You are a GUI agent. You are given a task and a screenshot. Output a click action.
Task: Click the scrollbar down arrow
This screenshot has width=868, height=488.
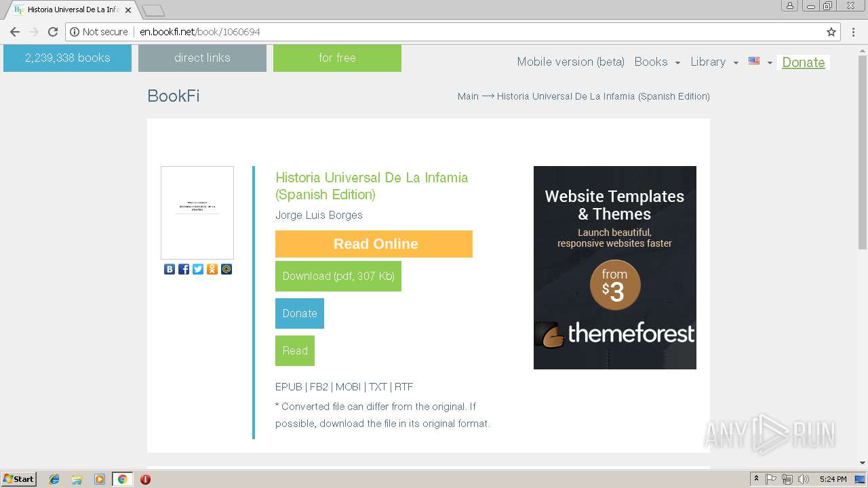863,463
